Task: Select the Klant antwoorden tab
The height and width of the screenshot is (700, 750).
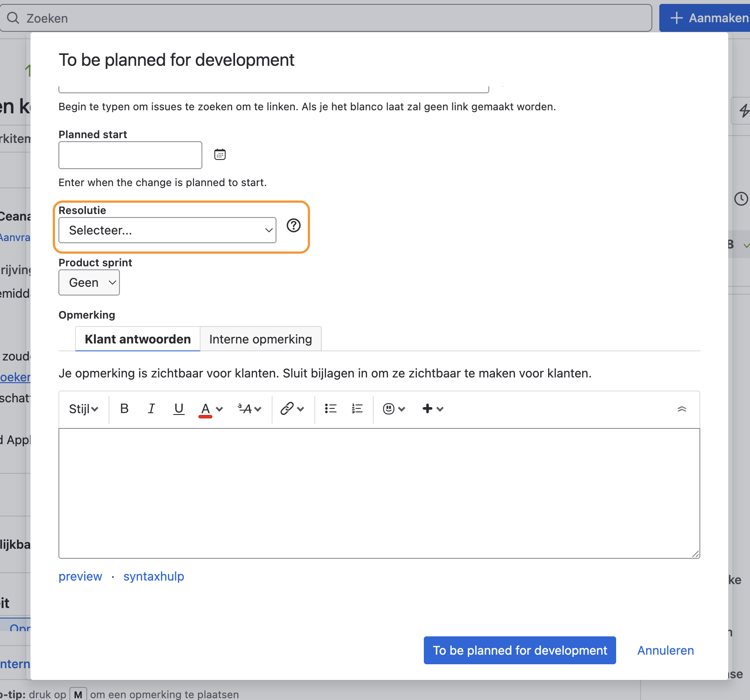Action: (x=138, y=339)
